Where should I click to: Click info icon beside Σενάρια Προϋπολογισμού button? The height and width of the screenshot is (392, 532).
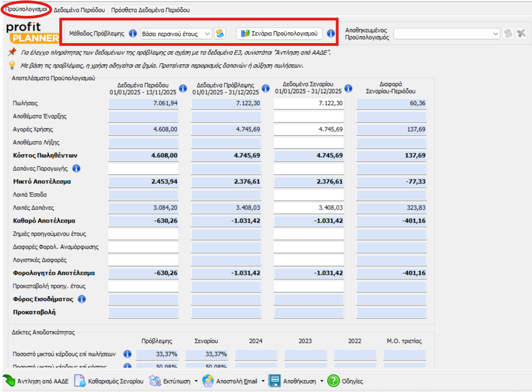click(x=330, y=34)
